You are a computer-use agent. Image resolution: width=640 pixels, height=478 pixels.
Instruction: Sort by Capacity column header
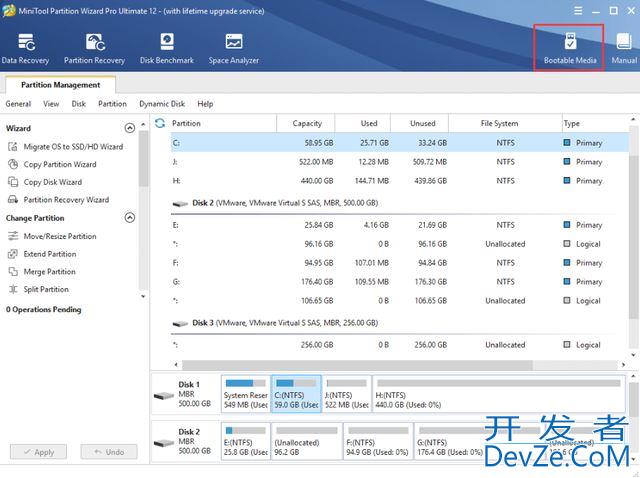[306, 123]
